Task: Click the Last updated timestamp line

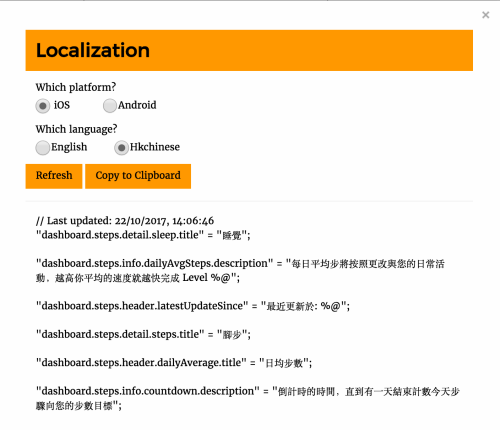Action: [x=125, y=221]
